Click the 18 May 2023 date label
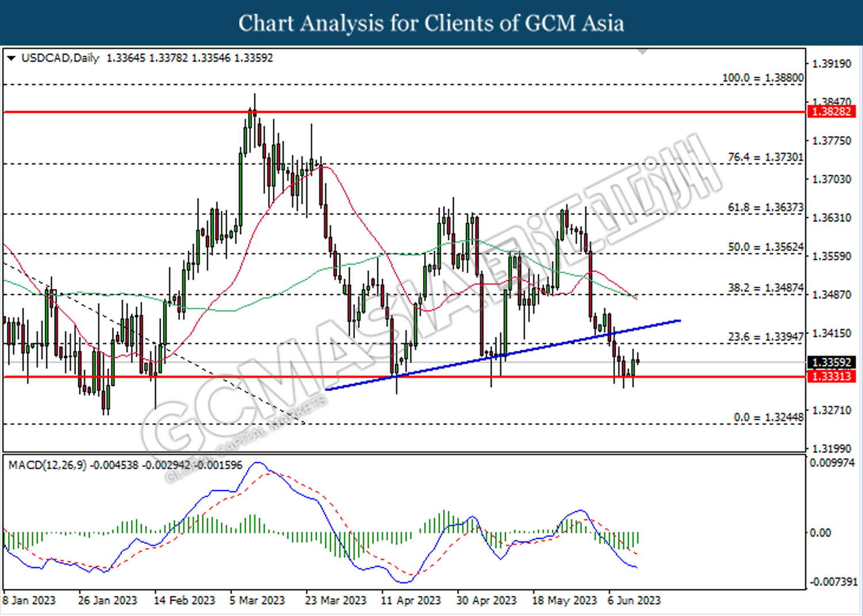The image size is (863, 616). 564,600
